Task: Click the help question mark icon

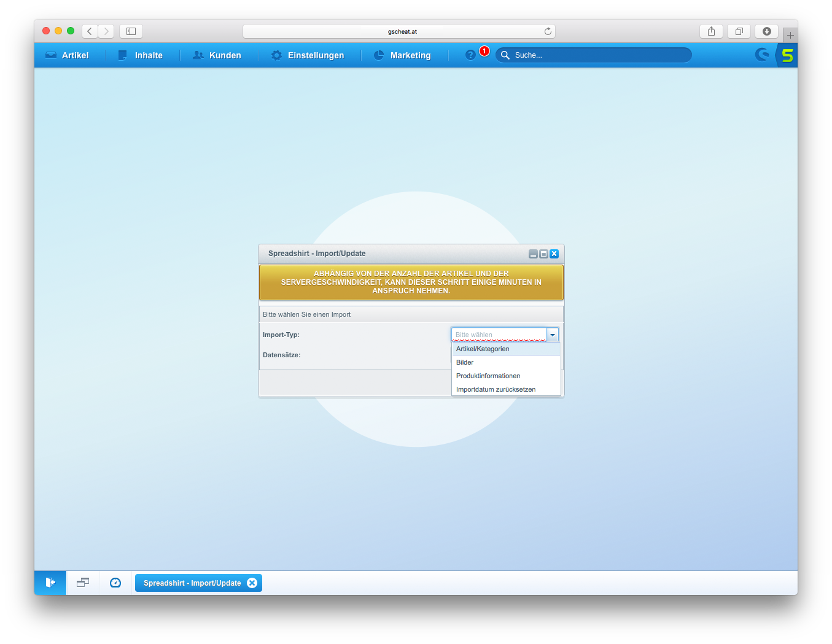Action: pos(470,55)
